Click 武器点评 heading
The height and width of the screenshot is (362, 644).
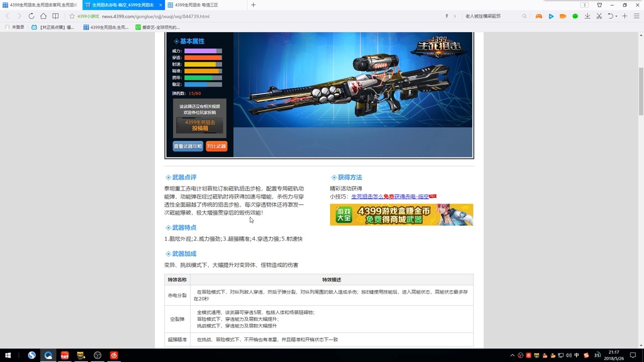(184, 177)
